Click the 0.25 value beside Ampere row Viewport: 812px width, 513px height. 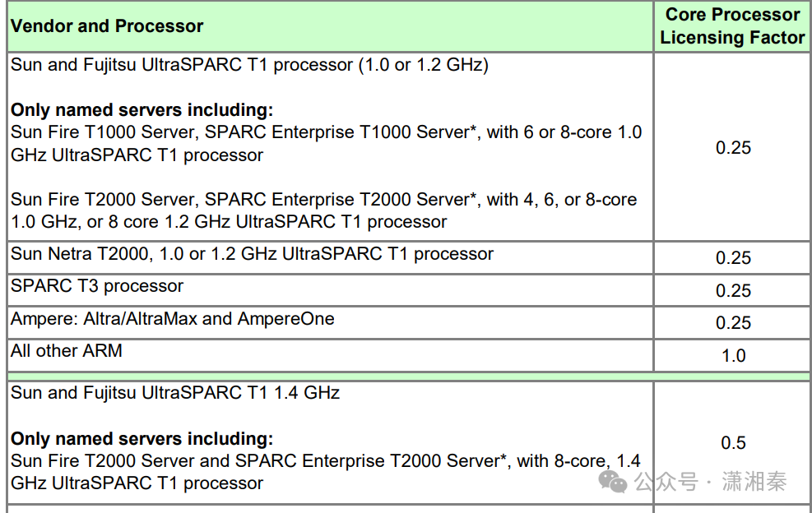[x=733, y=323]
